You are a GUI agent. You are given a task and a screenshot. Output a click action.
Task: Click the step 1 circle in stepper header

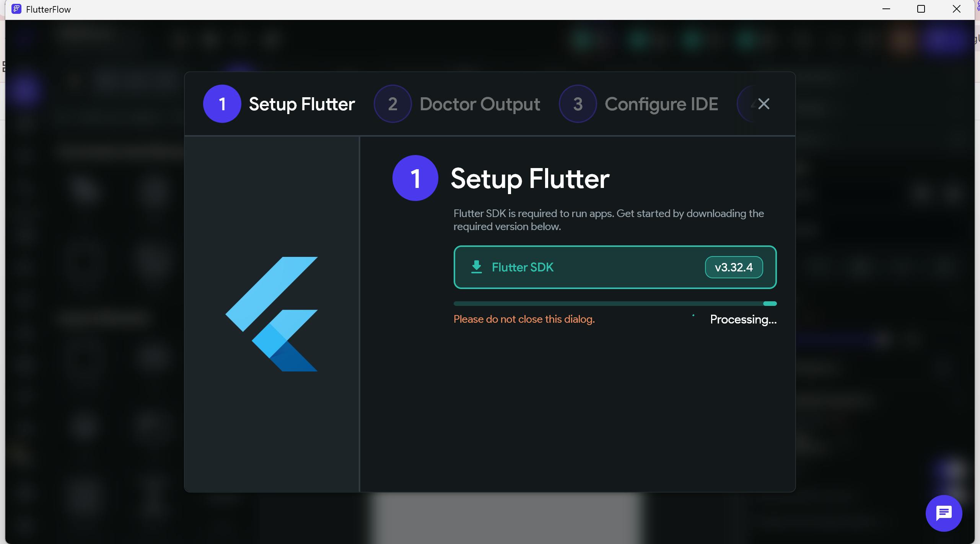(x=222, y=104)
